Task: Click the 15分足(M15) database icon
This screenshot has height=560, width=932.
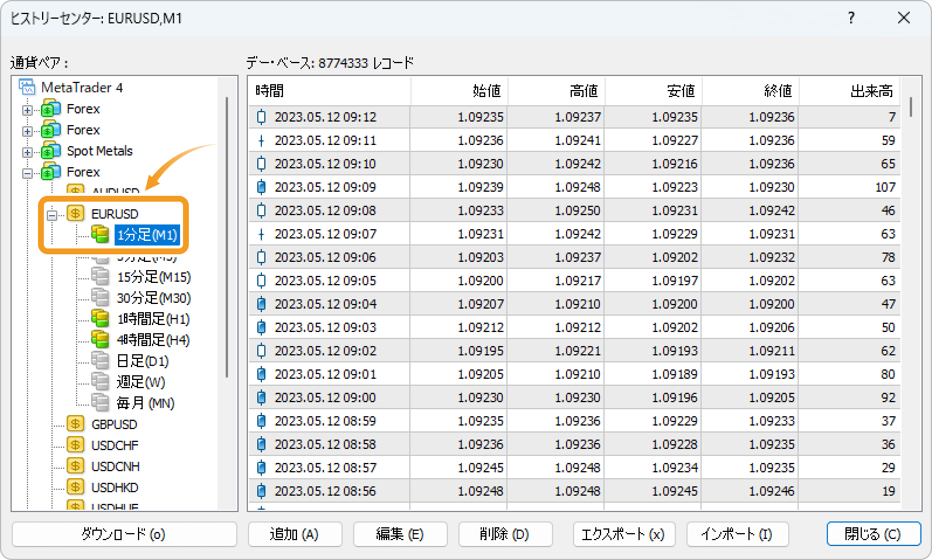Action: [x=100, y=276]
